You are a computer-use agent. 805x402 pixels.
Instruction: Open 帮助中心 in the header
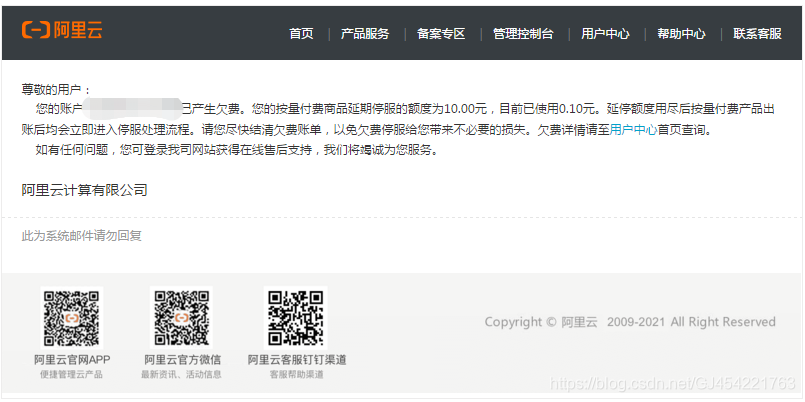(x=681, y=34)
